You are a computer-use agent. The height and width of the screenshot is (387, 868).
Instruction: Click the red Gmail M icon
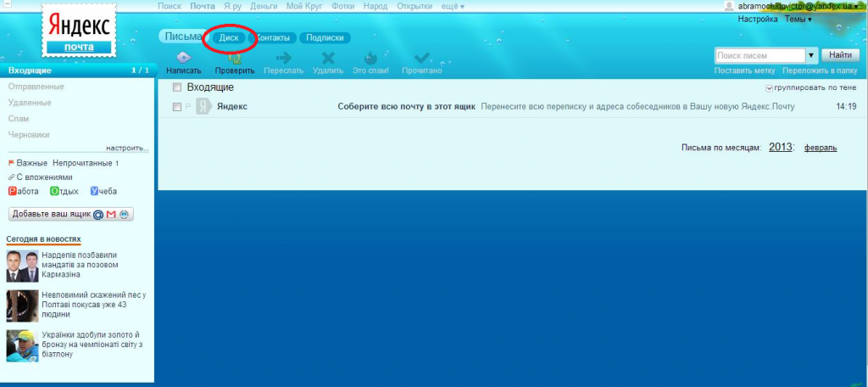click(x=111, y=215)
